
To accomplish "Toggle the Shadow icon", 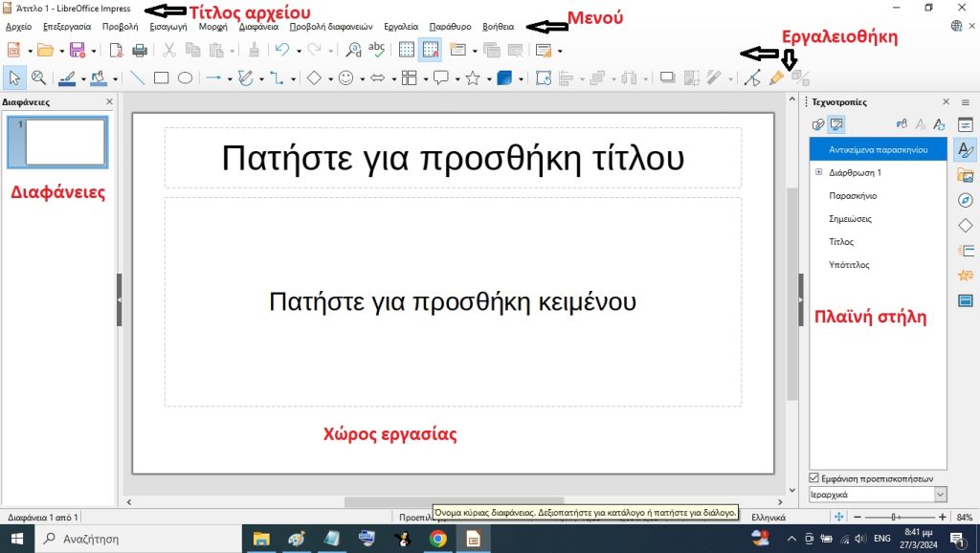I will click(x=667, y=78).
